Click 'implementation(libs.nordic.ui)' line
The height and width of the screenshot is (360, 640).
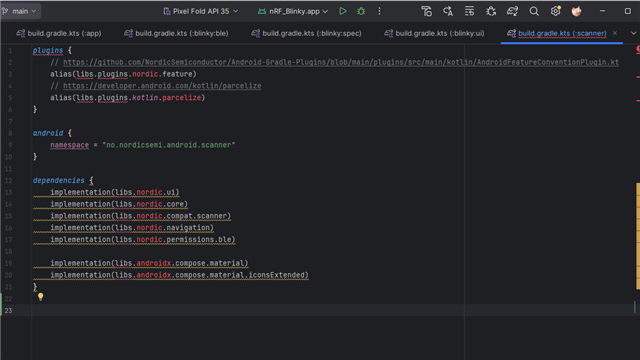(115, 192)
